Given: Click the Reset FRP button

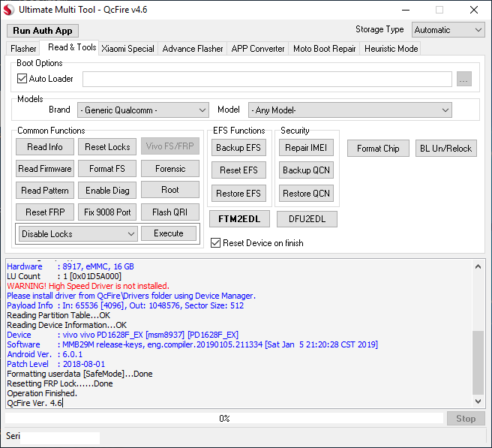Looking at the screenshot, I should pos(45,212).
